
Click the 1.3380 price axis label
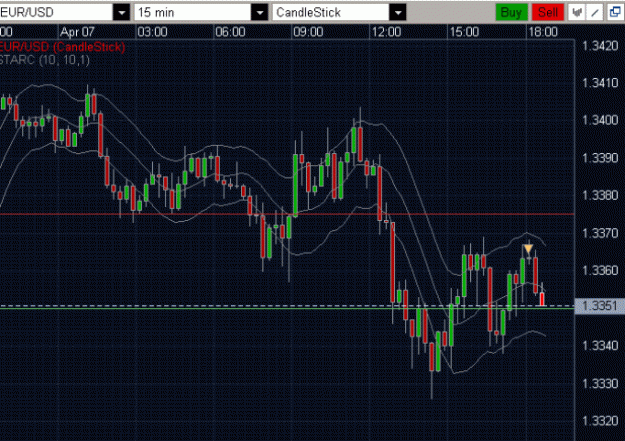pyautogui.click(x=600, y=195)
